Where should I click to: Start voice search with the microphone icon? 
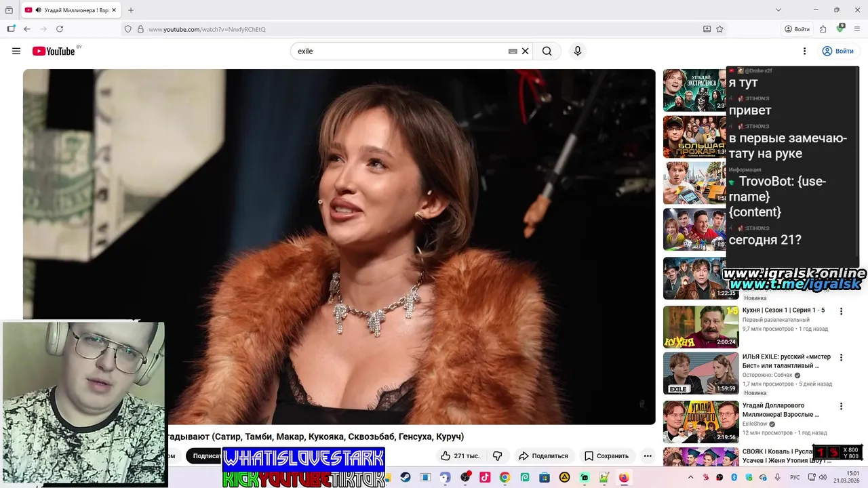coord(578,51)
